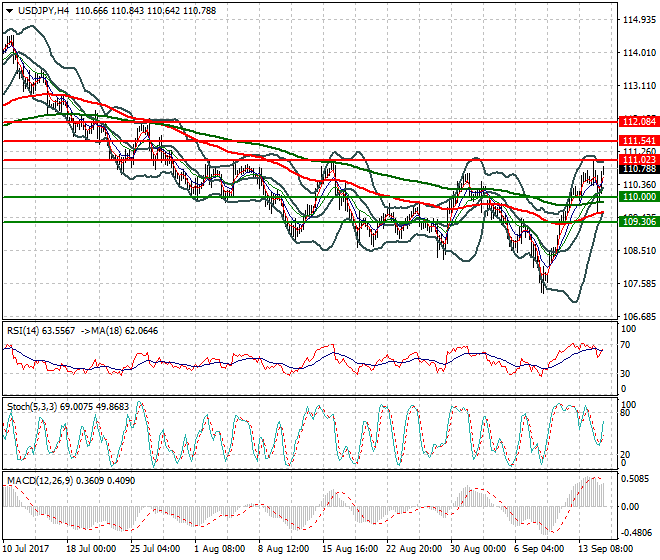
Task: Click the RSI(14) 63.5567 indicator label
Action: [40, 331]
